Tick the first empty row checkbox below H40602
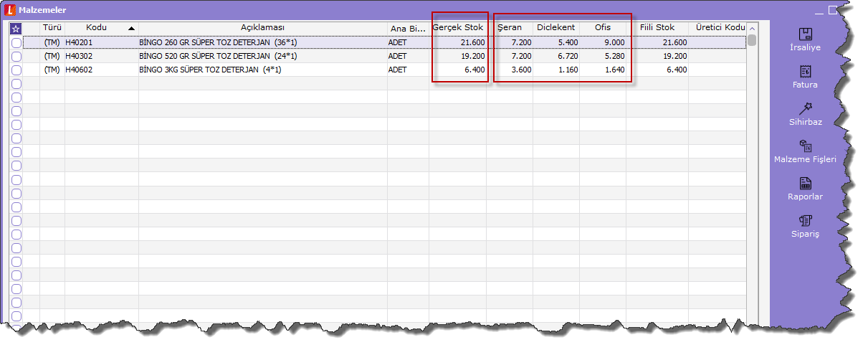The image size is (868, 350). (x=16, y=84)
